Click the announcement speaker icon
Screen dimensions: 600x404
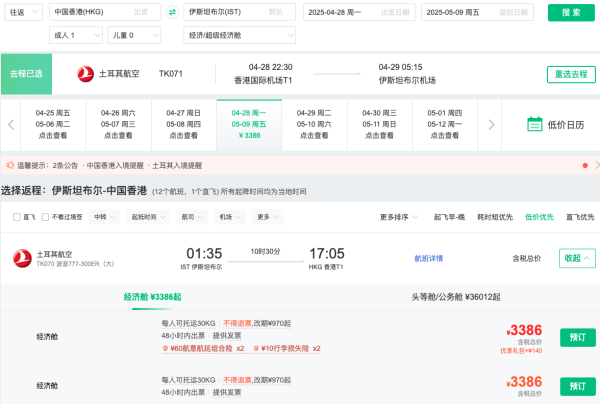[x=10, y=165]
